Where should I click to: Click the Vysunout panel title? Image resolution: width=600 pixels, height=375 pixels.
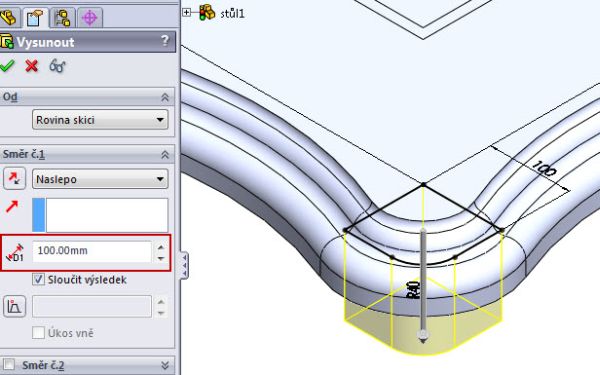tap(45, 42)
